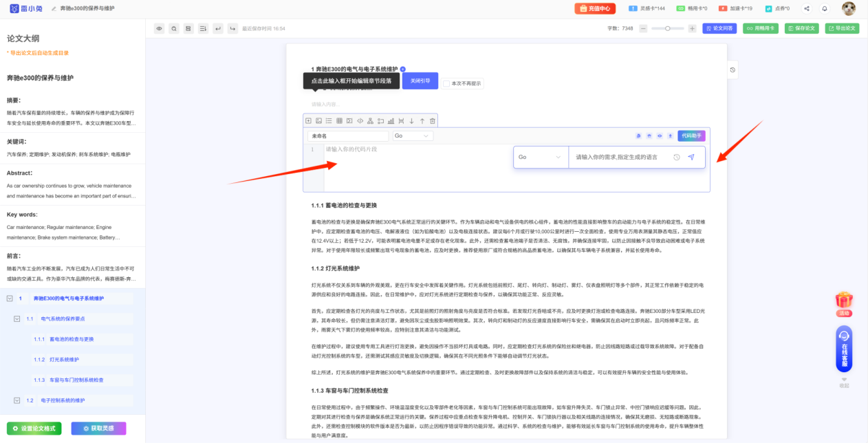Click 灵感卡*144 in header
The width and height of the screenshot is (868, 443).
click(x=647, y=8)
